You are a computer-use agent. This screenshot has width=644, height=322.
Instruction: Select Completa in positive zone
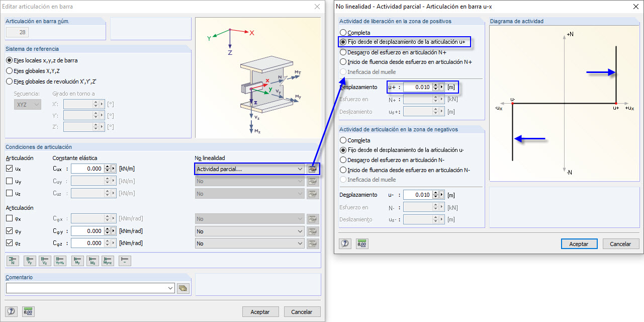[x=355, y=33]
